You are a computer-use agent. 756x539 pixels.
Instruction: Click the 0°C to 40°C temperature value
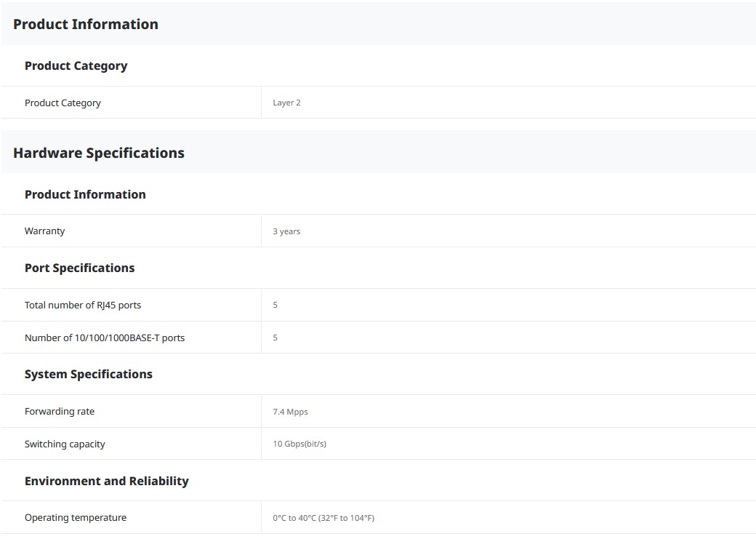coord(323,518)
